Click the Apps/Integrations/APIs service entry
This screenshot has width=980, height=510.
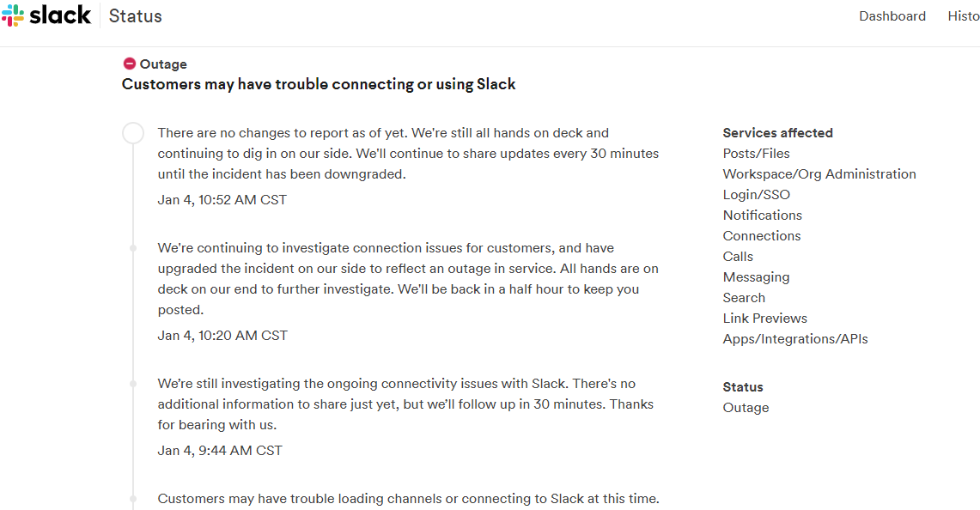coord(795,339)
